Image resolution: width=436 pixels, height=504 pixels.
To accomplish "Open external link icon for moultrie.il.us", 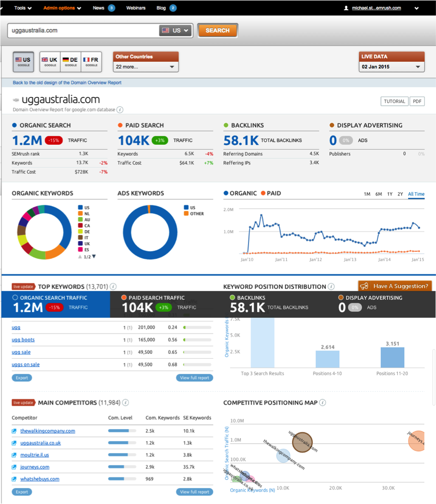I will 14,455.
